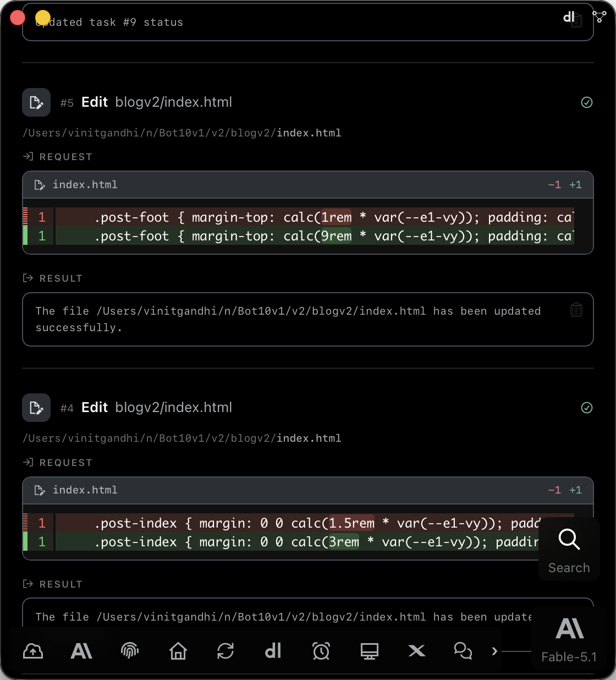The height and width of the screenshot is (680, 616).
Task: Click the green check status of #5 Edit
Action: pyautogui.click(x=587, y=102)
